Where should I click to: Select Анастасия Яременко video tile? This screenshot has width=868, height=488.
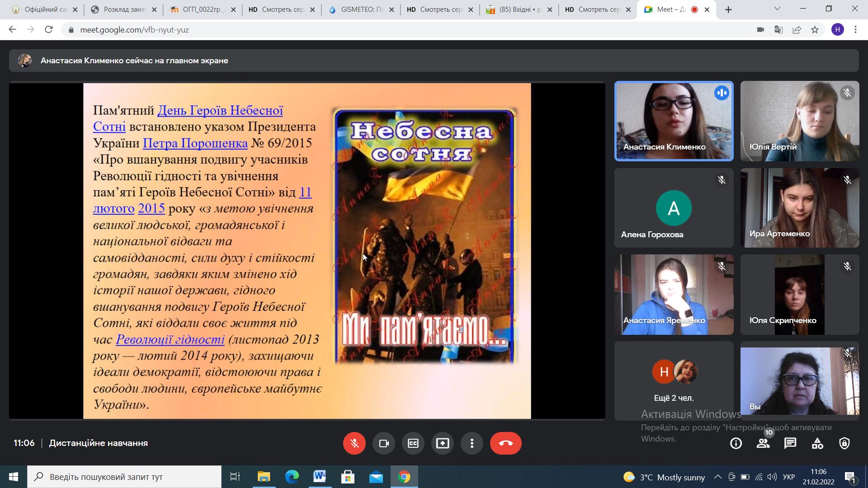(674, 295)
